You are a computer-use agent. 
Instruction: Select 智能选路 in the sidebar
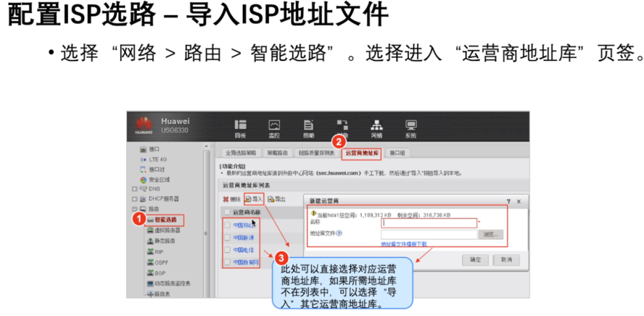click(164, 220)
